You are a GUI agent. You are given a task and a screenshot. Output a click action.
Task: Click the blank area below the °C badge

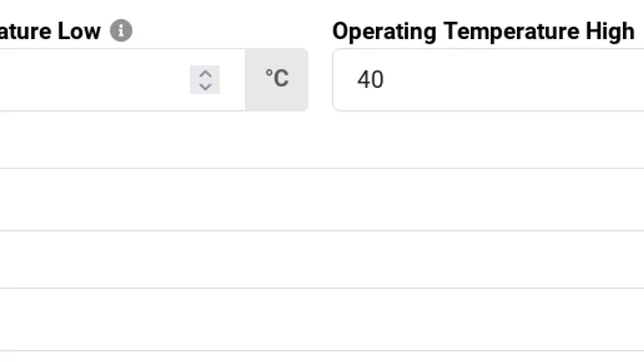pyautogui.click(x=277, y=140)
